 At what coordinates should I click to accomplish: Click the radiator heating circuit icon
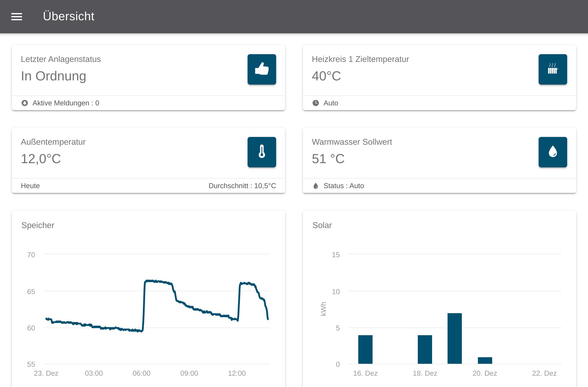(x=553, y=69)
